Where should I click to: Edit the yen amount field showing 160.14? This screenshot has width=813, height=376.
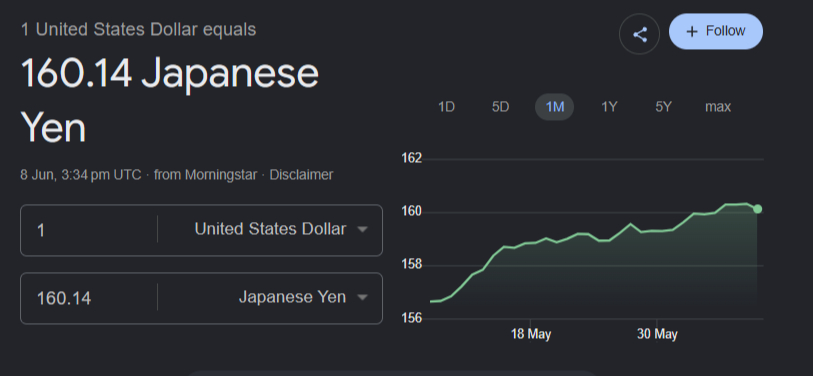click(88, 298)
